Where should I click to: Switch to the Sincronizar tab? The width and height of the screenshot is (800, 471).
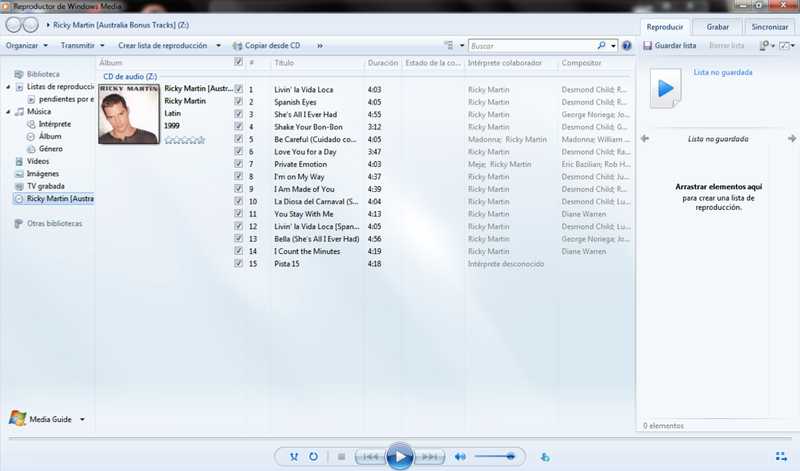click(770, 27)
